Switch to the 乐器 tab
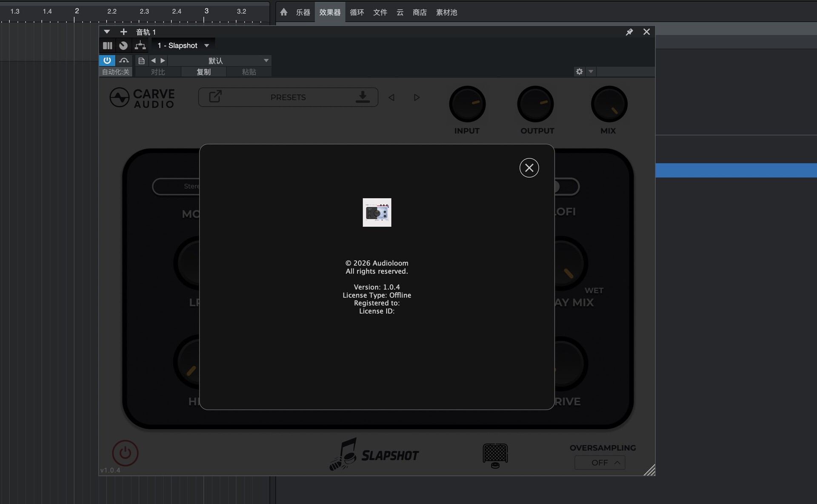This screenshot has width=817, height=504. (x=303, y=12)
